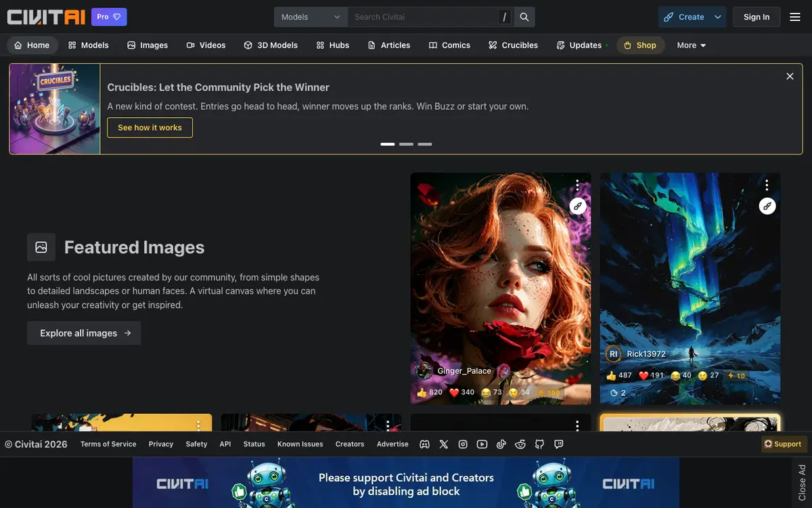
Task: Expand the More navigation menu
Action: 692,45
